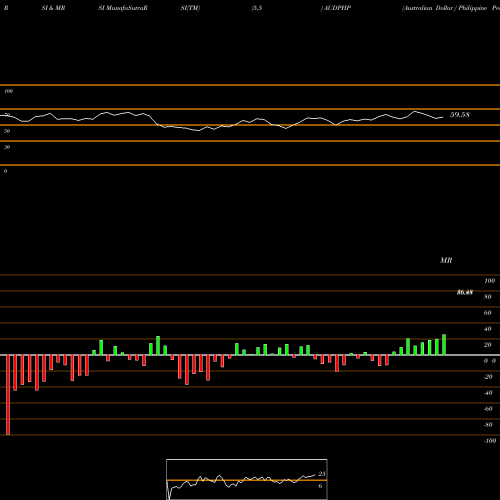Click the 20 label on MR axis
500x500 pixels.
pos(488,345)
